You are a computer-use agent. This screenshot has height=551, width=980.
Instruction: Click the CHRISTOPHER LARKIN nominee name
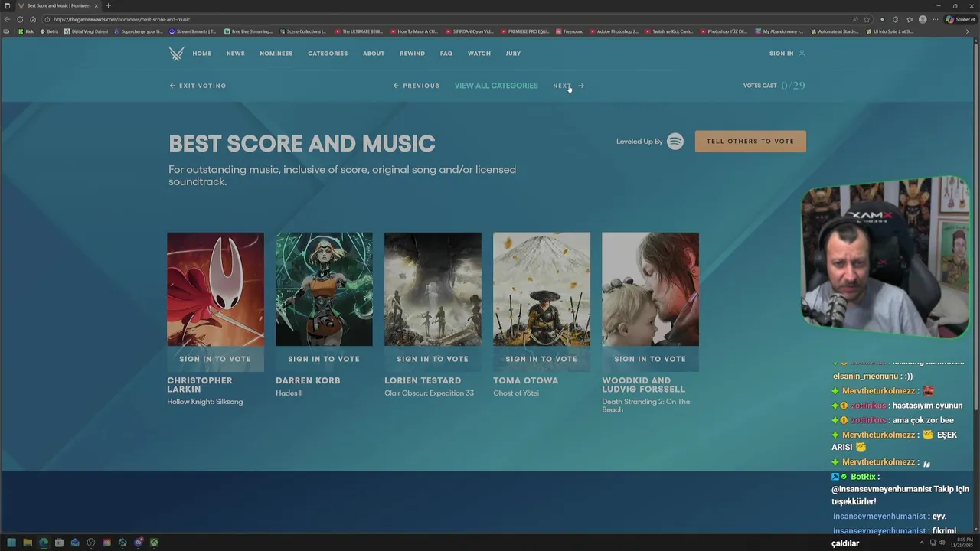tap(200, 385)
